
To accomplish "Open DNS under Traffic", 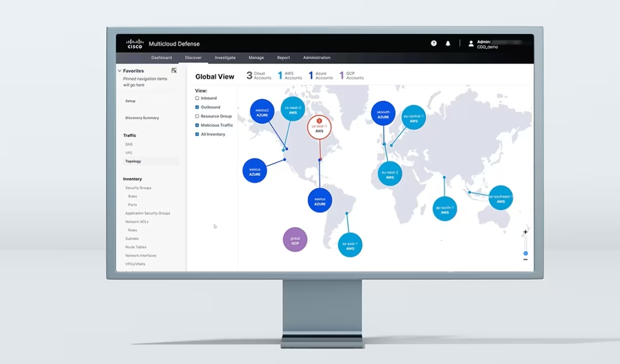I will [129, 145].
